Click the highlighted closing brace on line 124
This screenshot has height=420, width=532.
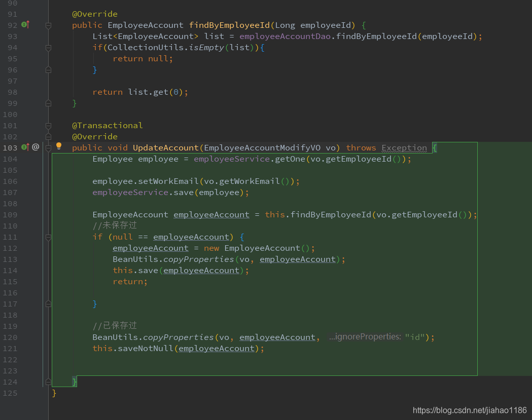75,382
